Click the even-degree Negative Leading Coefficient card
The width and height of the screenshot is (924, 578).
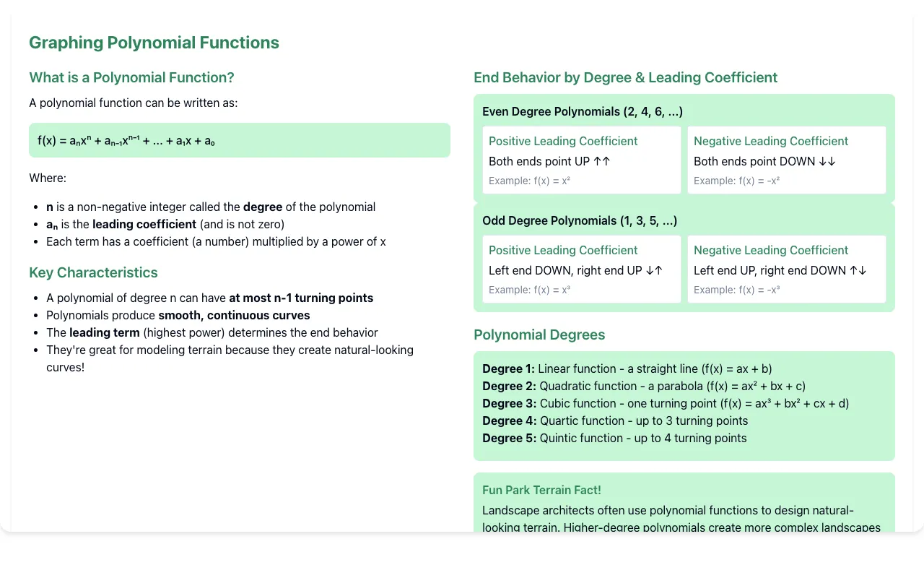[787, 160]
